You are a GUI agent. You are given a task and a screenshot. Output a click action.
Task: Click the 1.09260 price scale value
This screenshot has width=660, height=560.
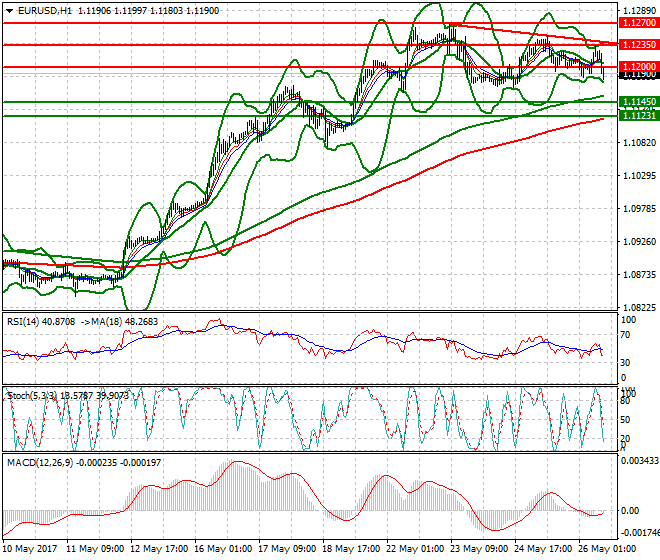pos(639,242)
